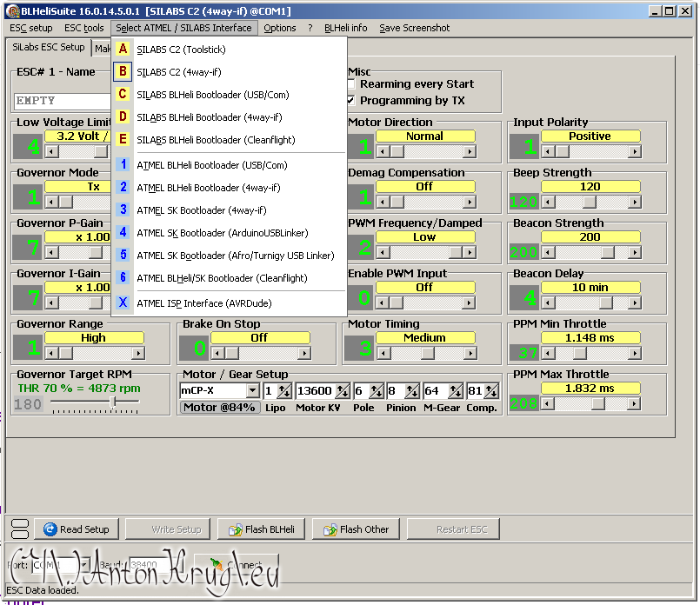Click the Governor Target RPM slider handle
The width and height of the screenshot is (700, 605).
[x=113, y=402]
